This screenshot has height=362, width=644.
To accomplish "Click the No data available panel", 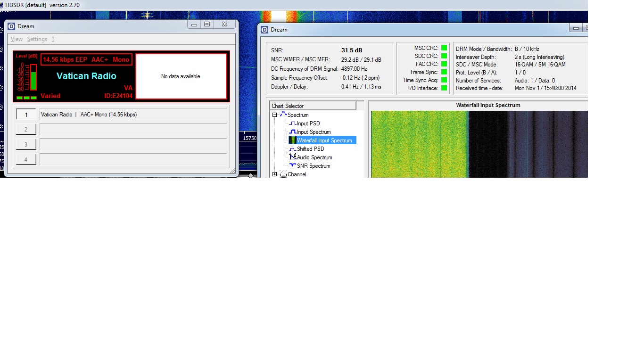I will [x=181, y=76].
